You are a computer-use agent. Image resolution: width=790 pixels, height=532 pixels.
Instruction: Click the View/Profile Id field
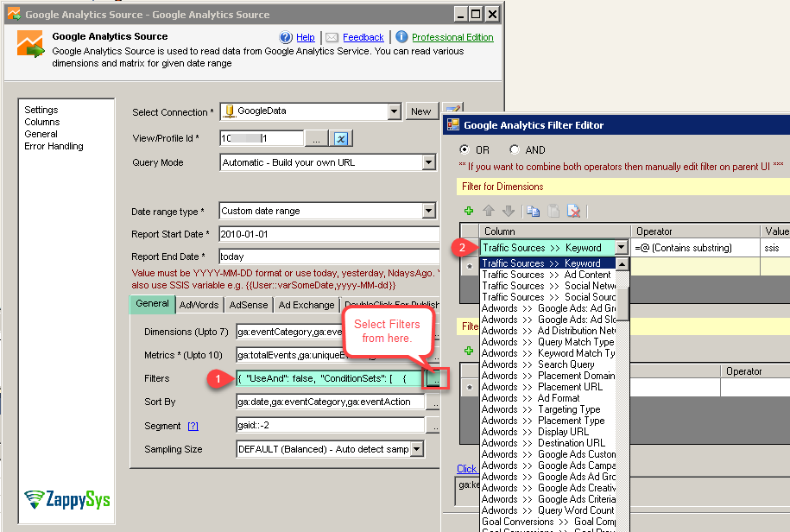click(x=262, y=138)
